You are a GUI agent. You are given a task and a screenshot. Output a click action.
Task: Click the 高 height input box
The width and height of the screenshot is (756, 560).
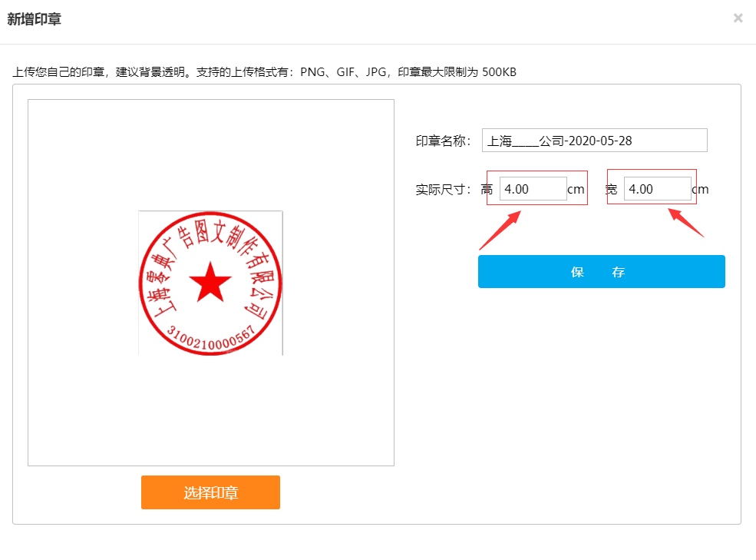click(x=533, y=189)
